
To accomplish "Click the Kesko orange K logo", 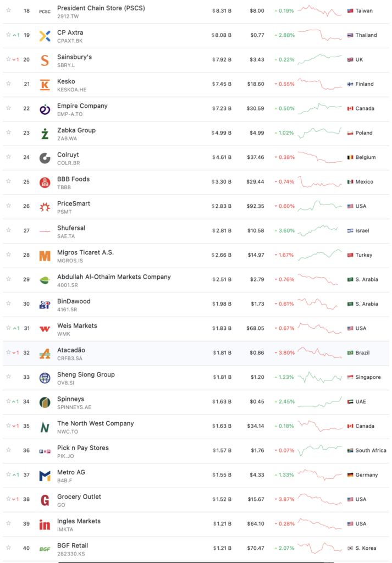I will (x=45, y=84).
